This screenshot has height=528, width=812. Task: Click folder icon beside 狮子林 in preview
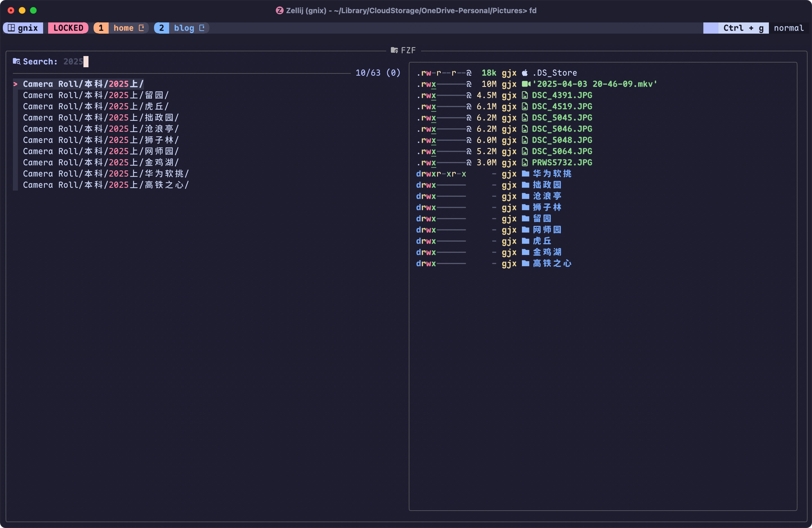pos(525,208)
